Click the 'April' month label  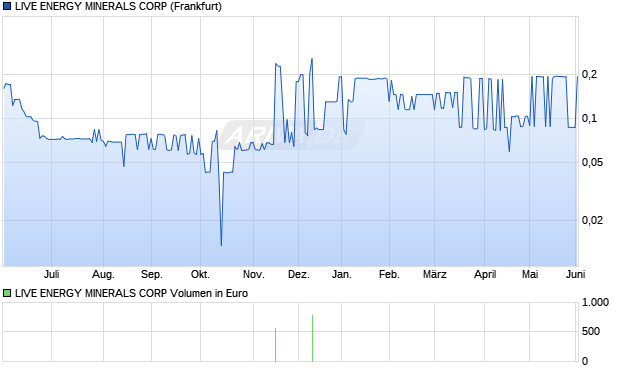[485, 274]
